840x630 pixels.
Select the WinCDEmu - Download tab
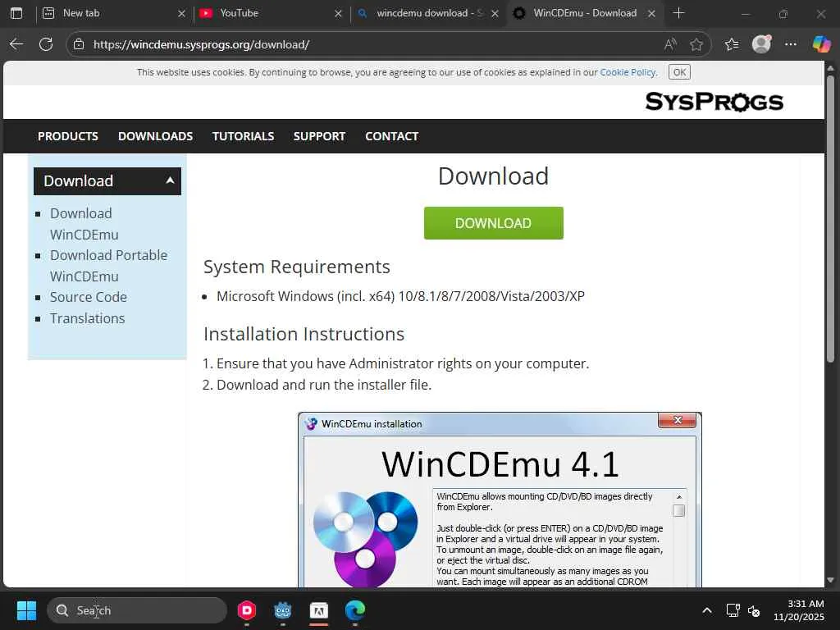point(584,13)
